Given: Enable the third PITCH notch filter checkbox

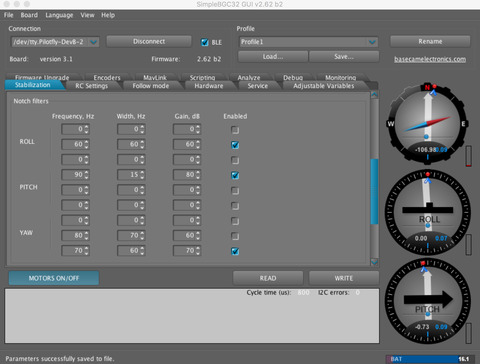Looking at the screenshot, I should 235,206.
